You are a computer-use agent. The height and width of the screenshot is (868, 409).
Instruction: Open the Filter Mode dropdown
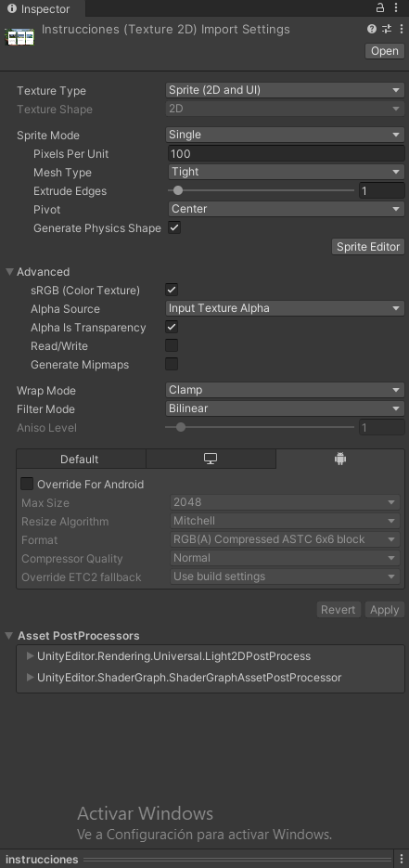tap(286, 408)
